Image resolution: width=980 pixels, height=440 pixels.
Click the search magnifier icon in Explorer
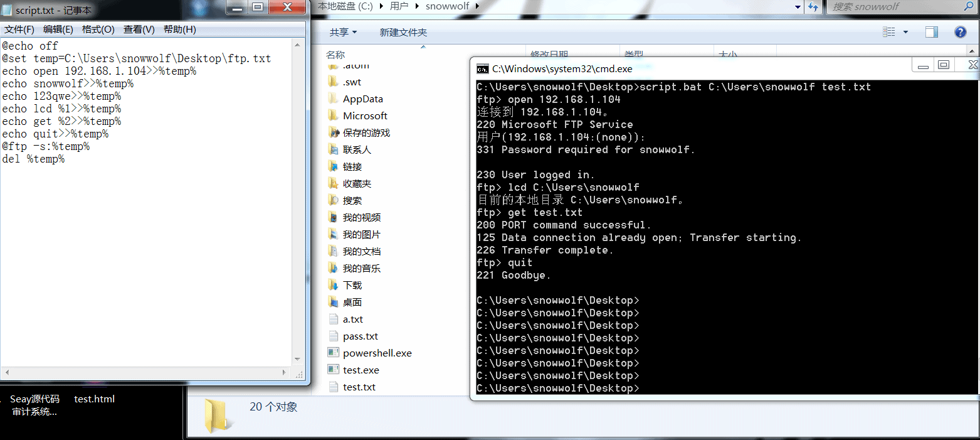[968, 6]
